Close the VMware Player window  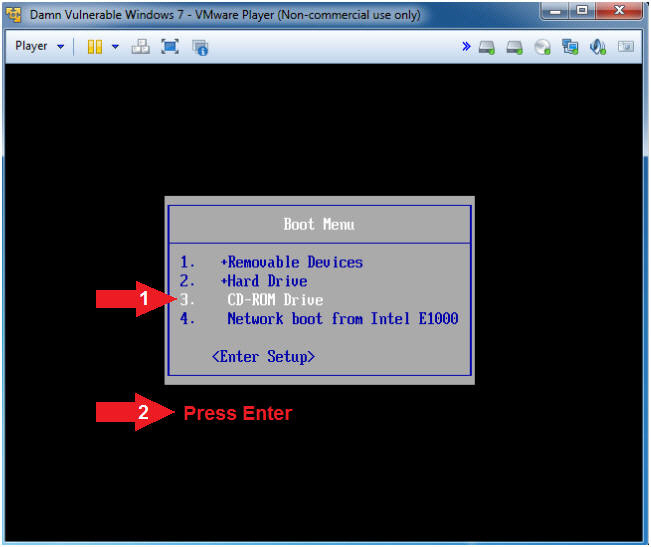click(x=619, y=11)
